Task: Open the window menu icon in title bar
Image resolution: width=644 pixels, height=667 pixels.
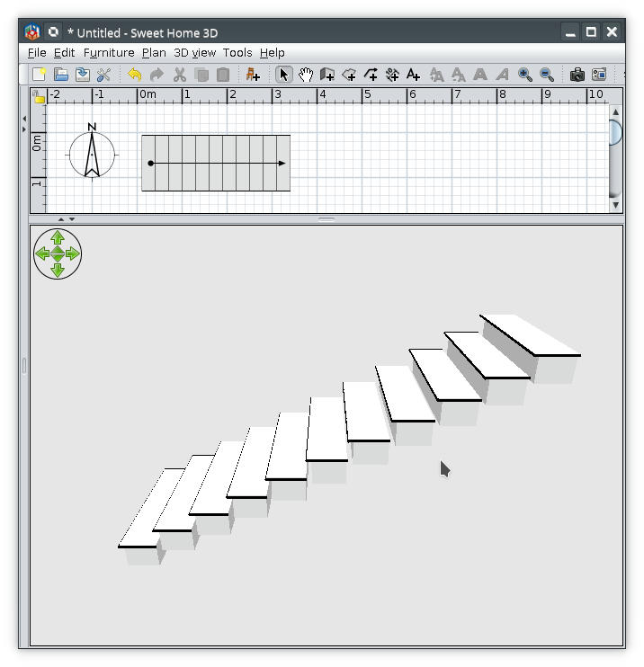Action: tap(53, 31)
